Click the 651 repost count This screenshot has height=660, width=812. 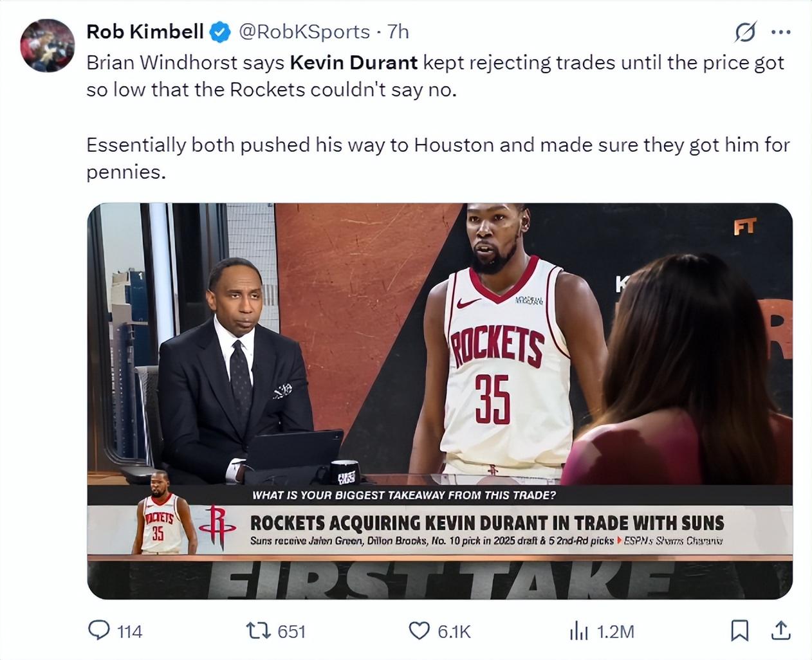pyautogui.click(x=291, y=632)
